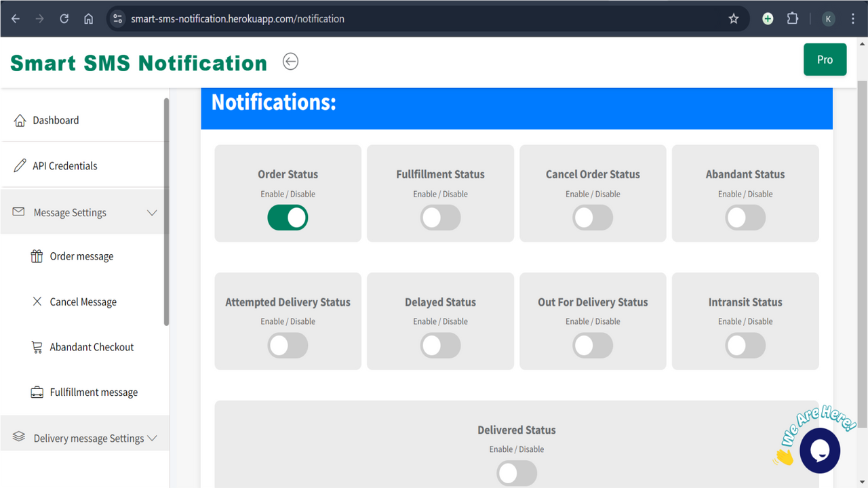Click the Abandant Status card title
868x488 pixels.
(745, 174)
